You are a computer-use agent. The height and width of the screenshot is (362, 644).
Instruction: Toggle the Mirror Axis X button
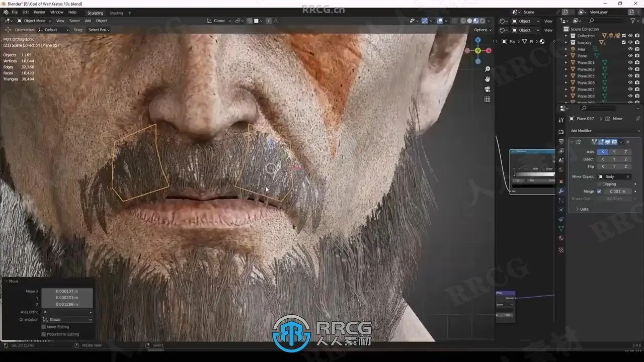click(x=602, y=152)
